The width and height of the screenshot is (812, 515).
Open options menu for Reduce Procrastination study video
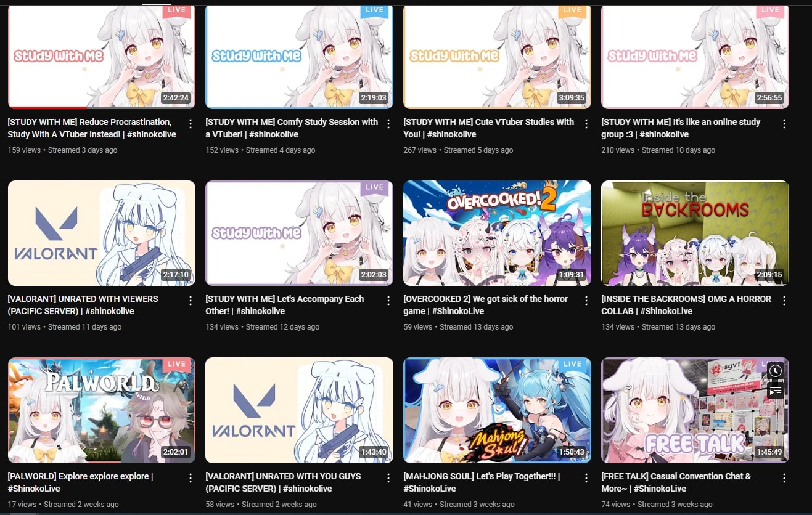pos(191,124)
